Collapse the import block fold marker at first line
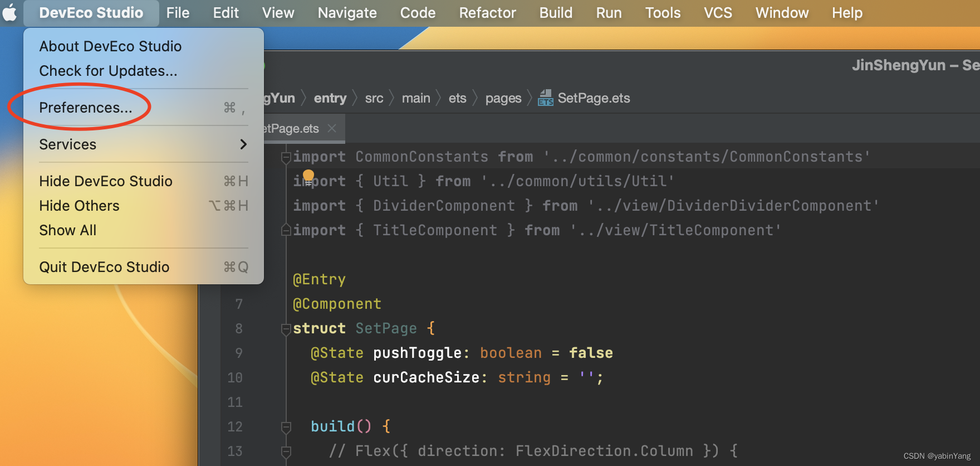The image size is (980, 466). pyautogui.click(x=286, y=158)
